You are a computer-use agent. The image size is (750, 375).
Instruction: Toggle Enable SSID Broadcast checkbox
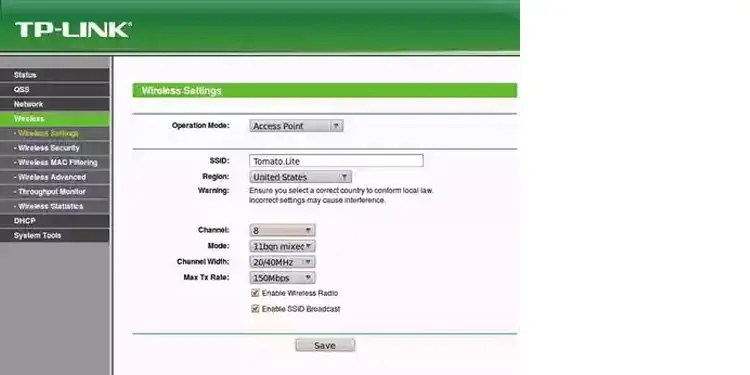click(255, 309)
